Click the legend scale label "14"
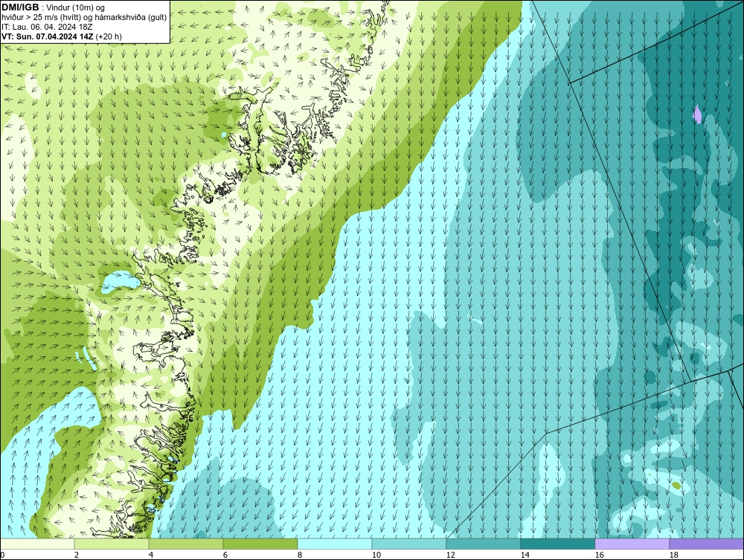 (x=525, y=555)
